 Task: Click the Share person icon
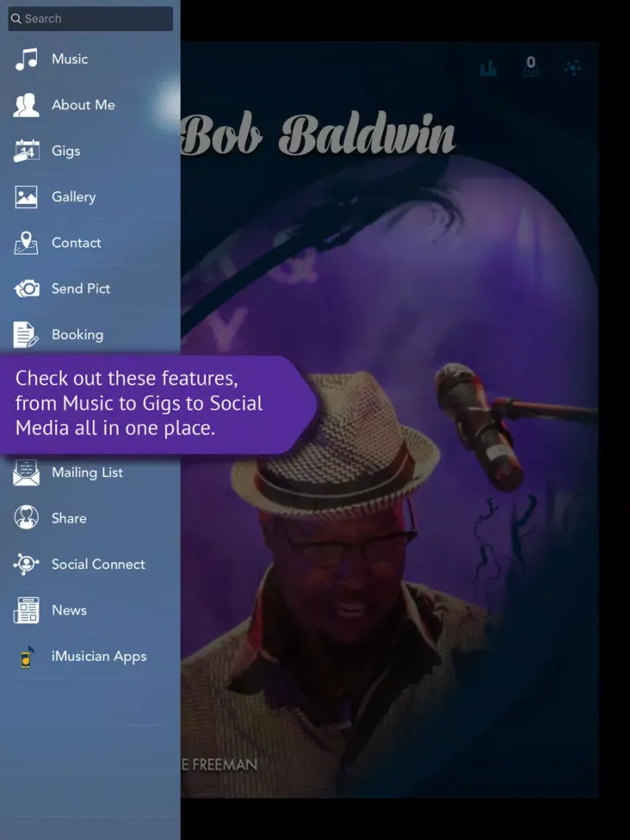[26, 518]
